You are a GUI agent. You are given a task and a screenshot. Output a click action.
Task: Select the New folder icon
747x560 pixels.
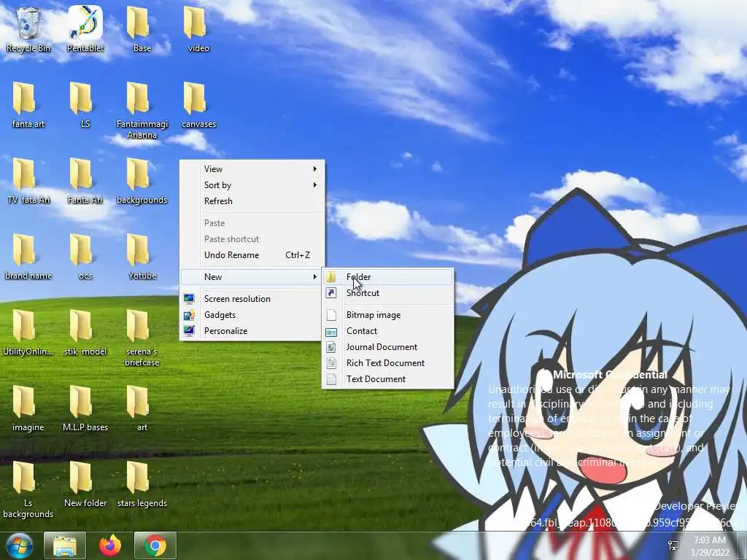[85, 484]
